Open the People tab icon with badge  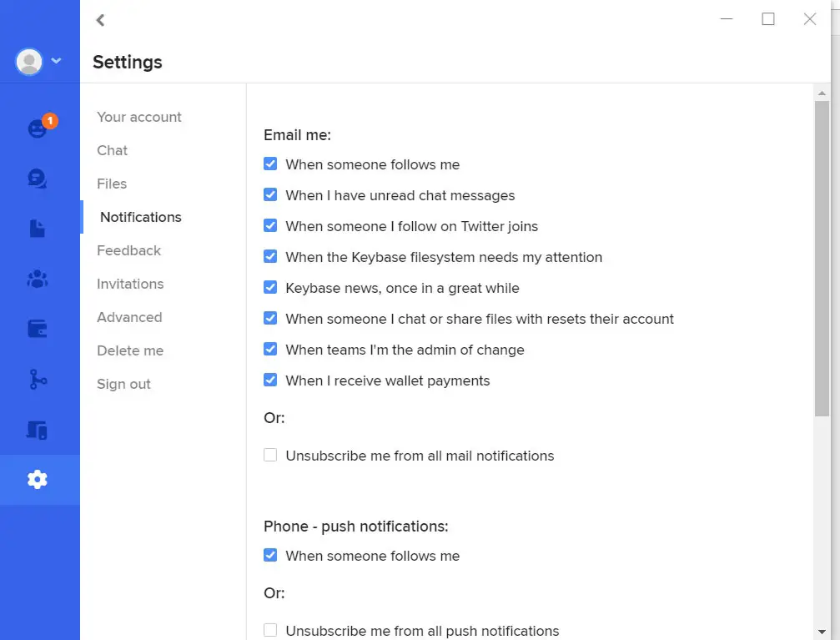(x=38, y=129)
